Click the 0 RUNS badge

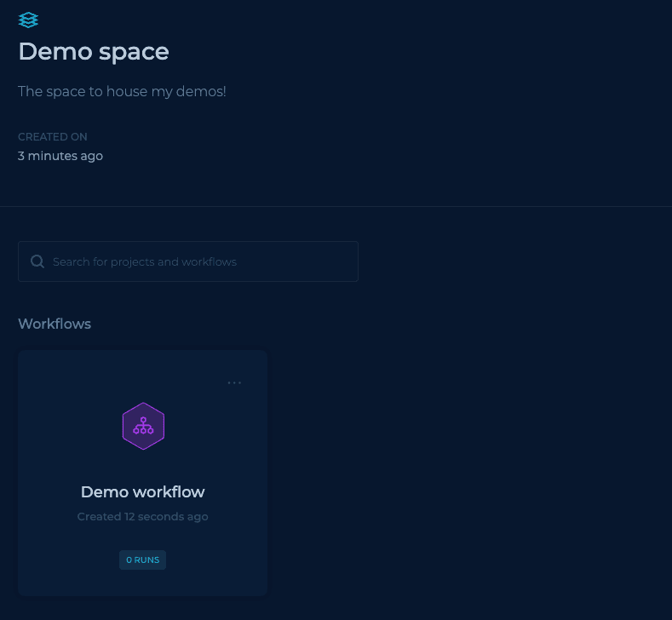(x=143, y=560)
